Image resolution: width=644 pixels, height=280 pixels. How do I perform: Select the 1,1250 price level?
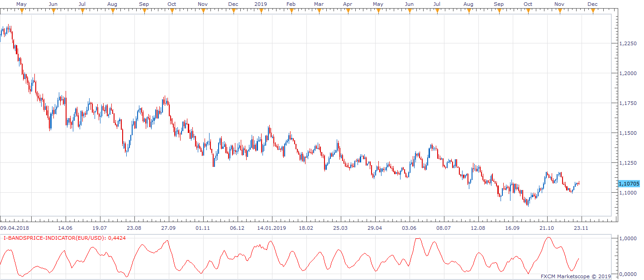[x=627, y=163]
